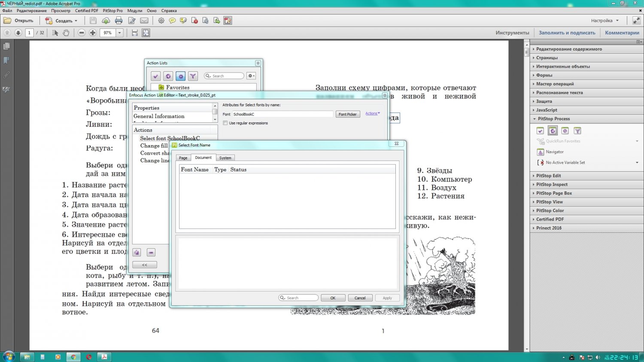Zoom in with the plus button
644x362 pixels.
pyautogui.click(x=93, y=33)
